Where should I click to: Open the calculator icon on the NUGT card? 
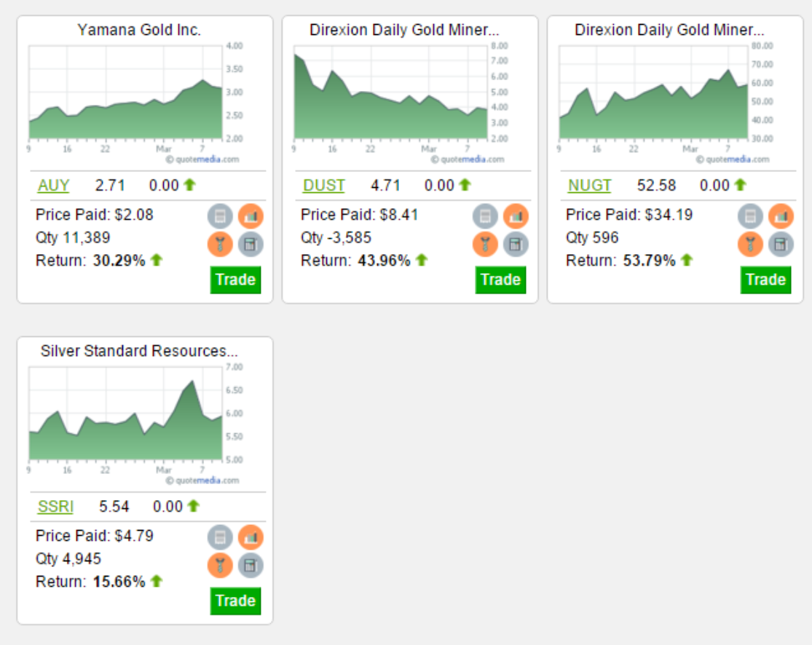pos(781,245)
